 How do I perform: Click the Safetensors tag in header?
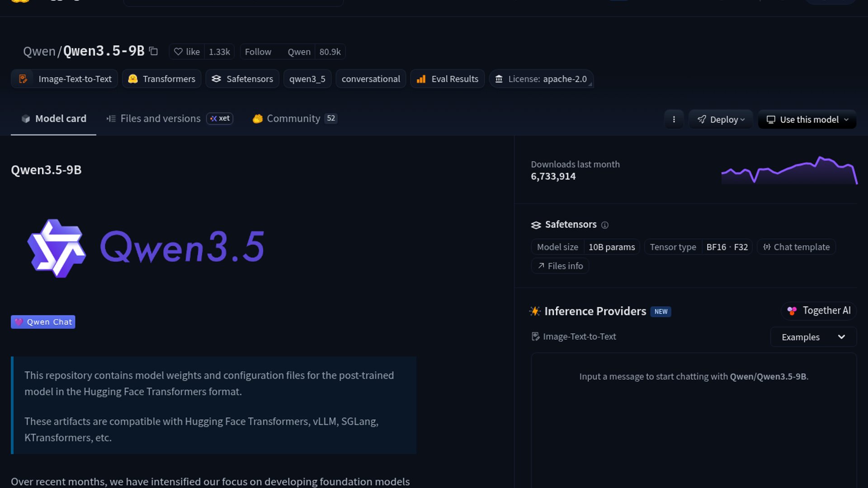[242, 79]
